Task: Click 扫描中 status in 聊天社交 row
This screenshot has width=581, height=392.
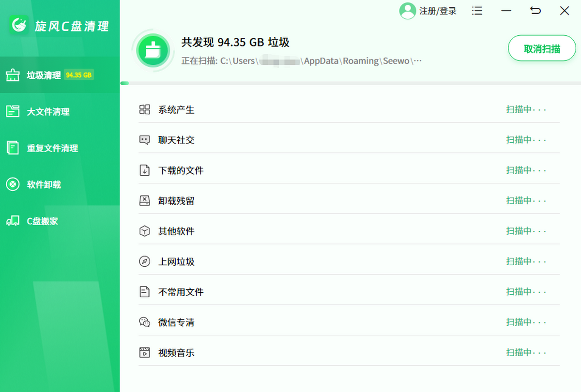Action: coord(526,140)
